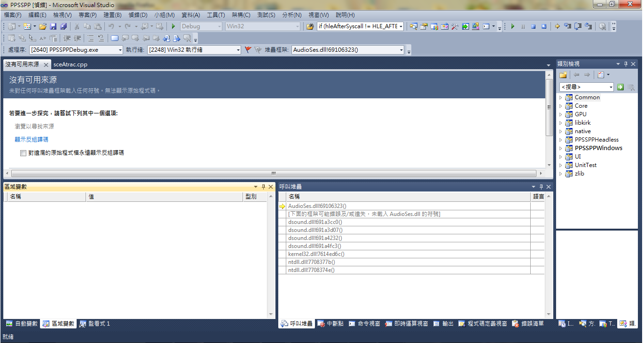The width and height of the screenshot is (644, 343).
Task: Expand the Core node in Class View
Action: (560, 106)
